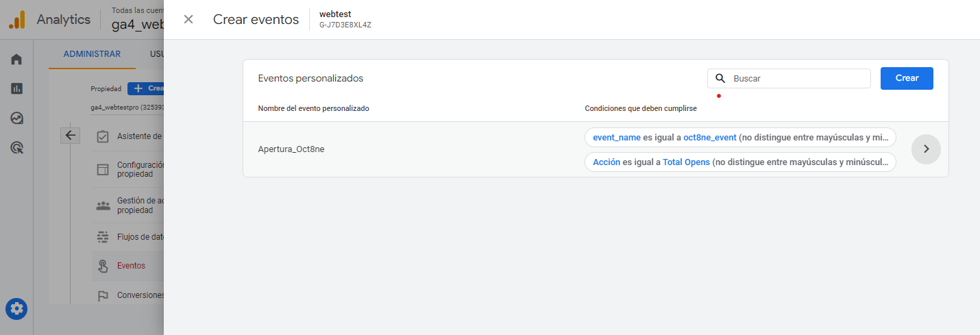This screenshot has width=980, height=335.
Task: Select Eventos in the property menu
Action: coord(130,266)
